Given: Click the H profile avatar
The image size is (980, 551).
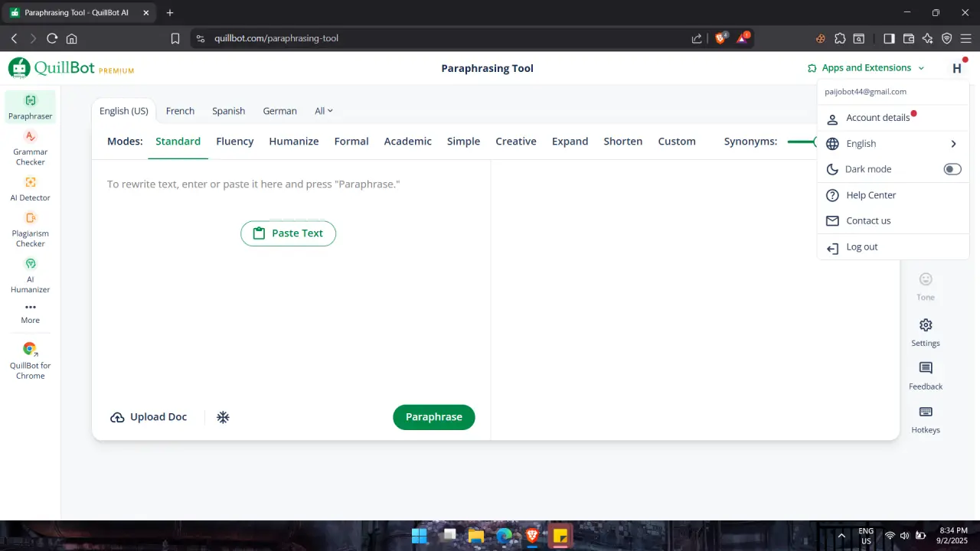Looking at the screenshot, I should tap(957, 68).
